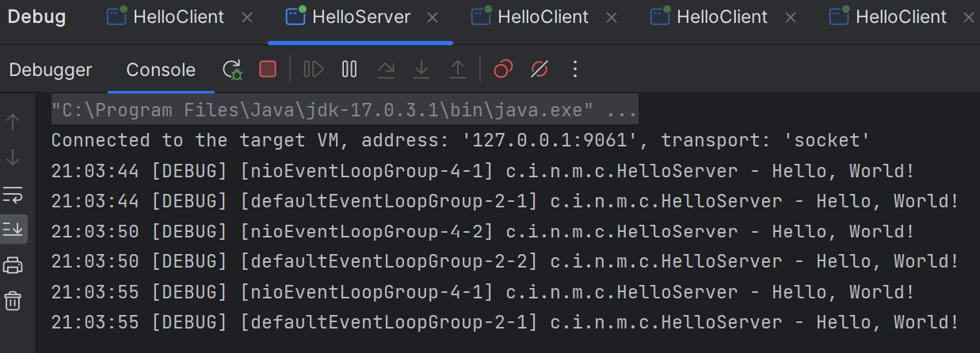Click the Step Over icon
The height and width of the screenshot is (353, 980).
click(x=386, y=70)
